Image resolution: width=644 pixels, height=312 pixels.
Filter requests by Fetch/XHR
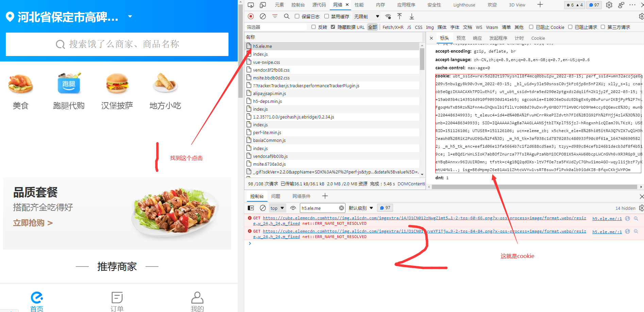393,27
